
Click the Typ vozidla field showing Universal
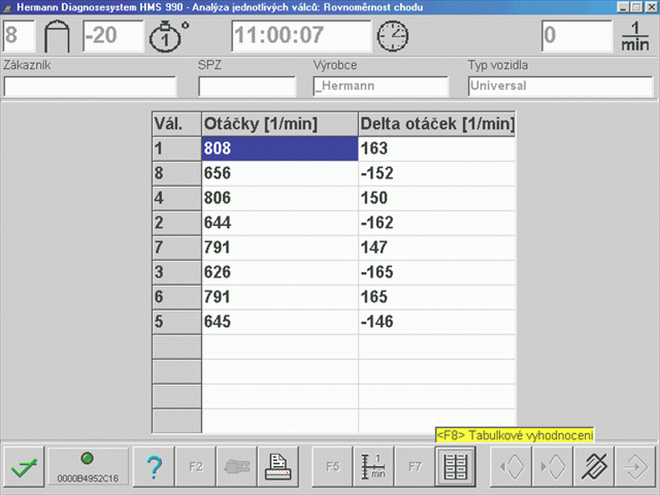coord(560,86)
